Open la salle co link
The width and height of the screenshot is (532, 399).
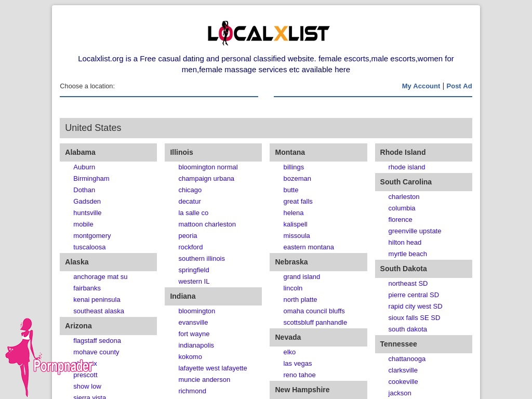[193, 212]
